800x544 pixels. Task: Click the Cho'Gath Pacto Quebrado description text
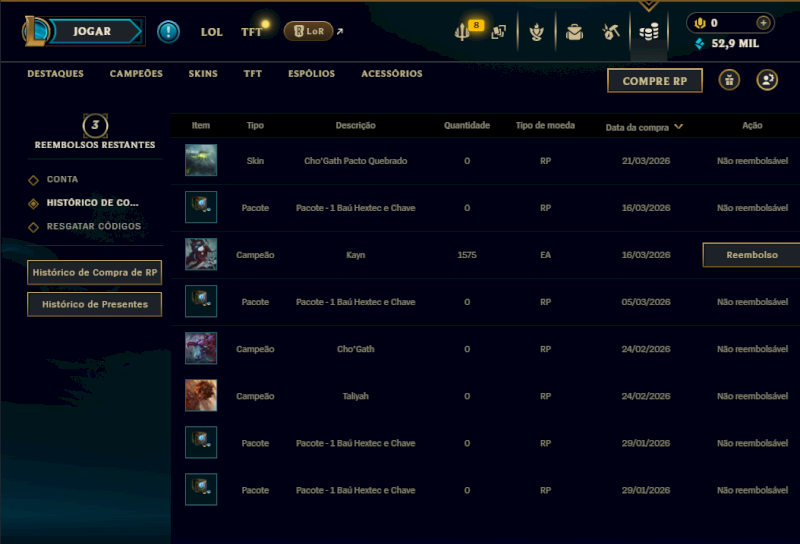[x=356, y=161]
